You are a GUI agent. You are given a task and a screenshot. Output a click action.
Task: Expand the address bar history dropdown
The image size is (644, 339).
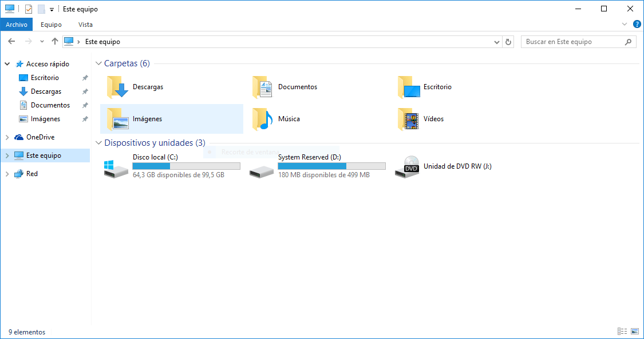tap(496, 41)
